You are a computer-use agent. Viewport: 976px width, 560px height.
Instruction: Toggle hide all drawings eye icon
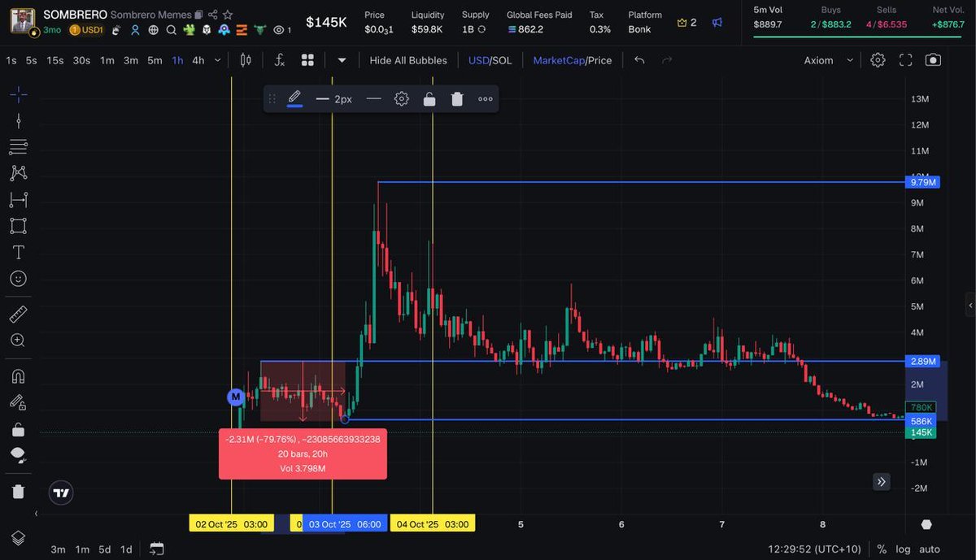pos(18,454)
